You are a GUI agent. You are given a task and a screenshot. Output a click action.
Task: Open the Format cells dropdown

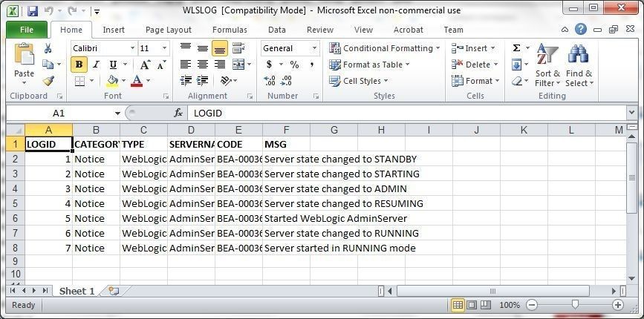[x=475, y=81]
